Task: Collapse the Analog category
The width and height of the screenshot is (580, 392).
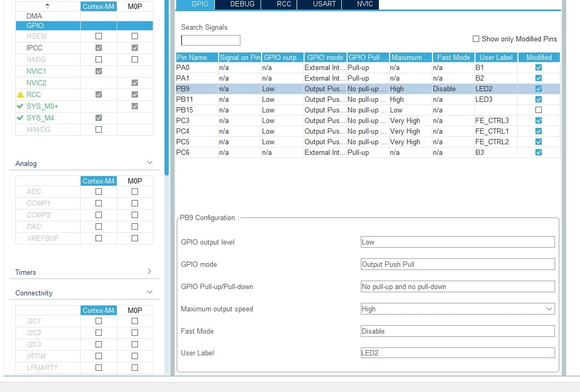Action: pos(150,163)
